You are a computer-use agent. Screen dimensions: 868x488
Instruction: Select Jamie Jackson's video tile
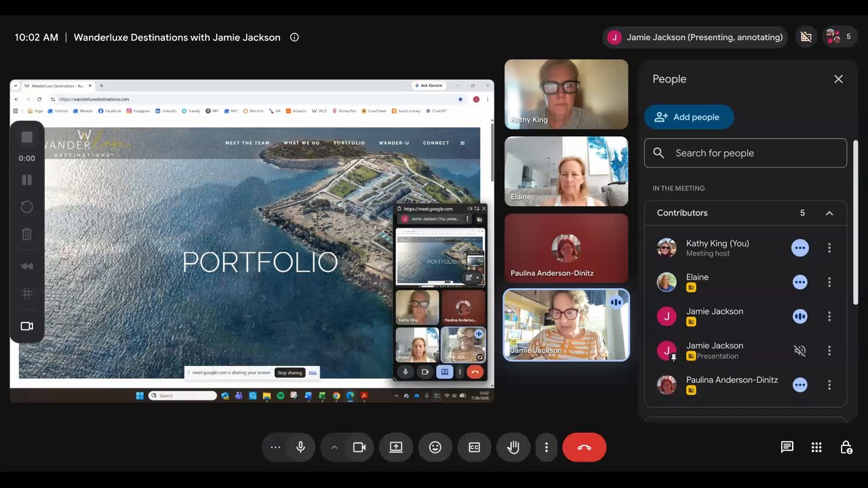point(566,325)
